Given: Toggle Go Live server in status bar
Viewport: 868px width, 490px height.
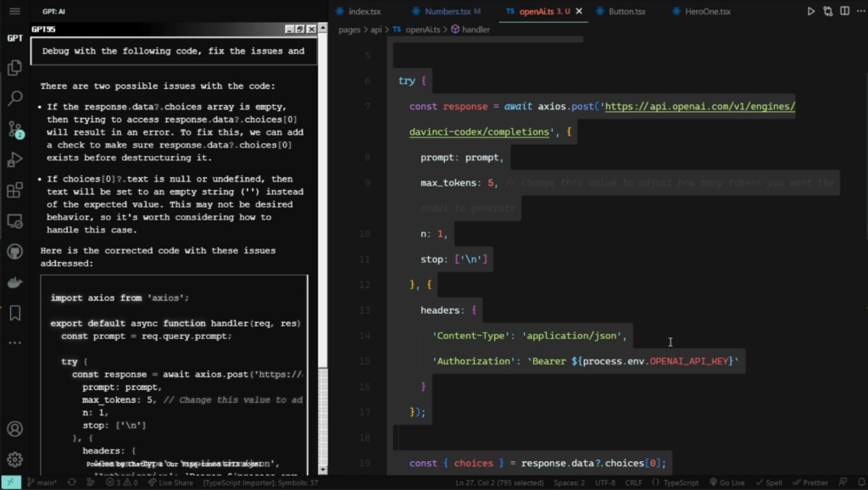Looking at the screenshot, I should (730, 482).
